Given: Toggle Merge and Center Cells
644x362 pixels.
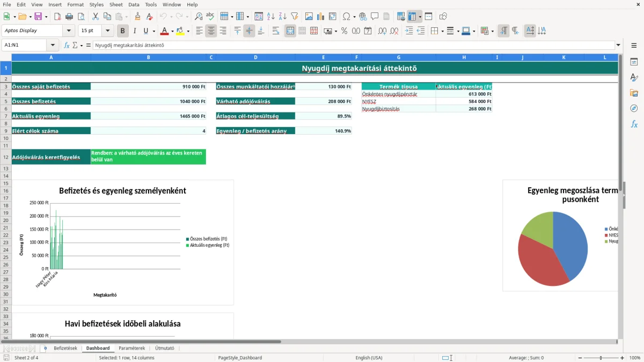Looking at the screenshot, I should 290,31.
